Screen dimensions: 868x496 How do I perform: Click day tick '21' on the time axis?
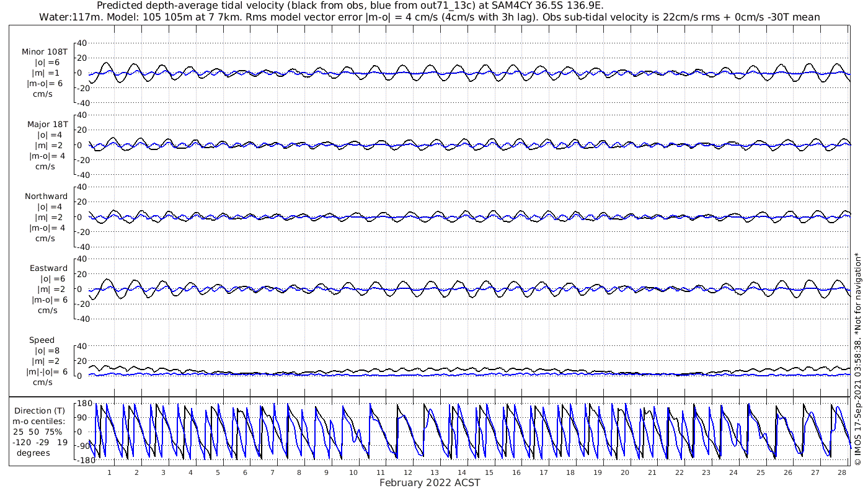point(652,472)
